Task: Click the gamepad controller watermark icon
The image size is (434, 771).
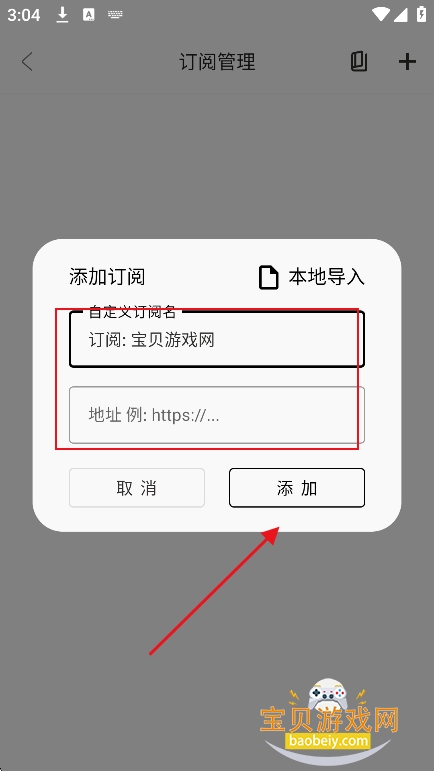Action: [x=327, y=695]
